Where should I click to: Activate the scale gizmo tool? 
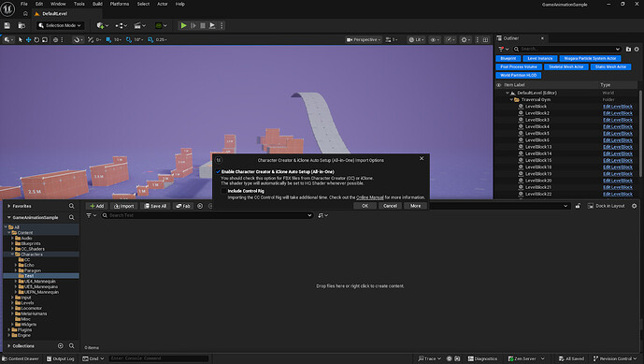pyautogui.click(x=45, y=40)
